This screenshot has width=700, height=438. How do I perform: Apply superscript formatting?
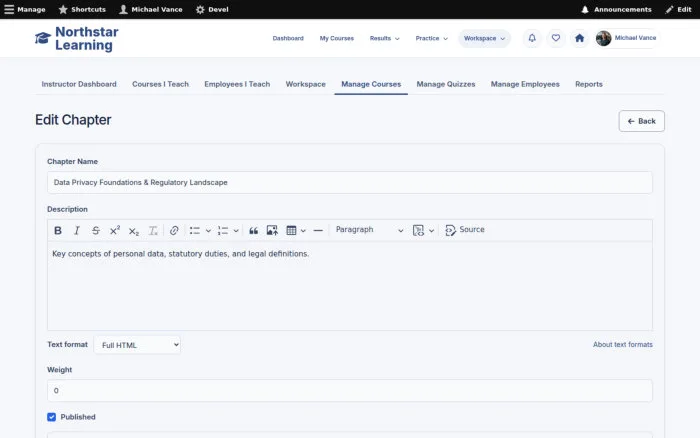pos(115,230)
